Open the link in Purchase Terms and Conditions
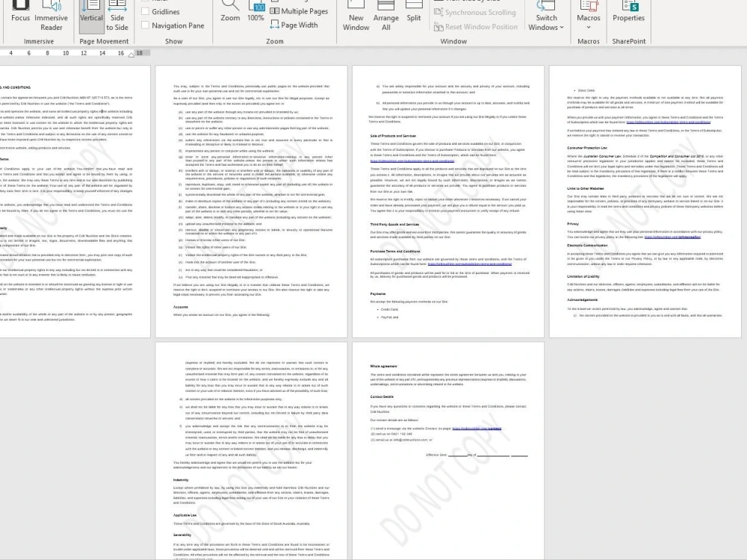747x560 pixels. (470, 264)
